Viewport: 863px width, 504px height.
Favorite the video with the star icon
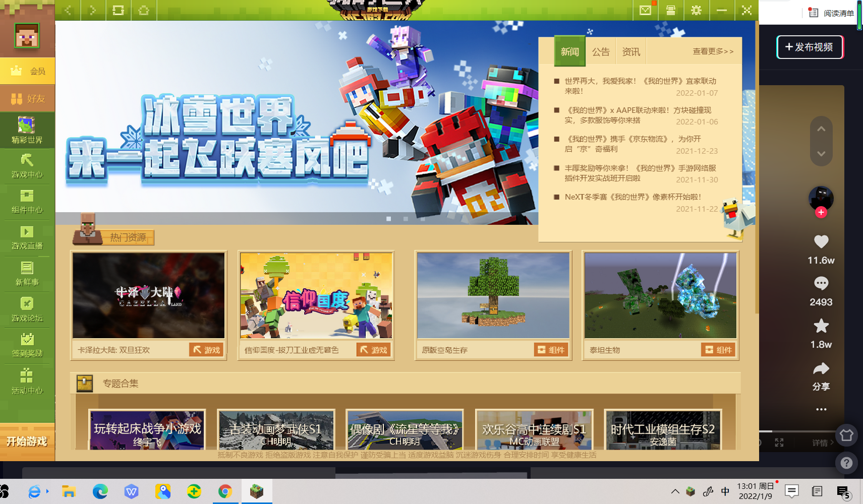821,326
